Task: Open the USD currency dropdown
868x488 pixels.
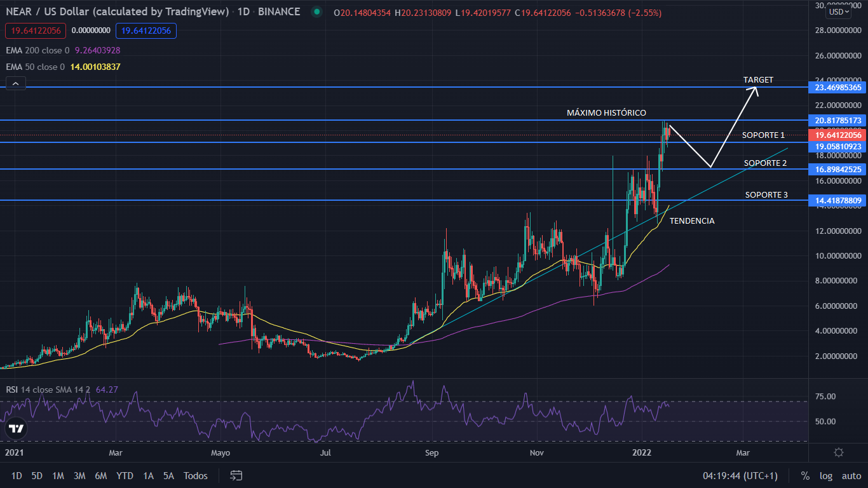Action: (x=838, y=12)
